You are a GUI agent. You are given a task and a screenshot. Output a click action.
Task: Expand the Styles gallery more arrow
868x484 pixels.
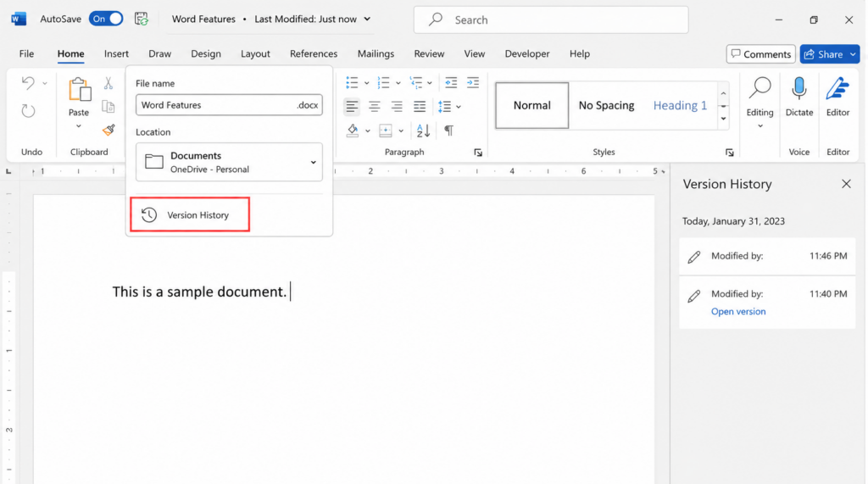point(724,119)
